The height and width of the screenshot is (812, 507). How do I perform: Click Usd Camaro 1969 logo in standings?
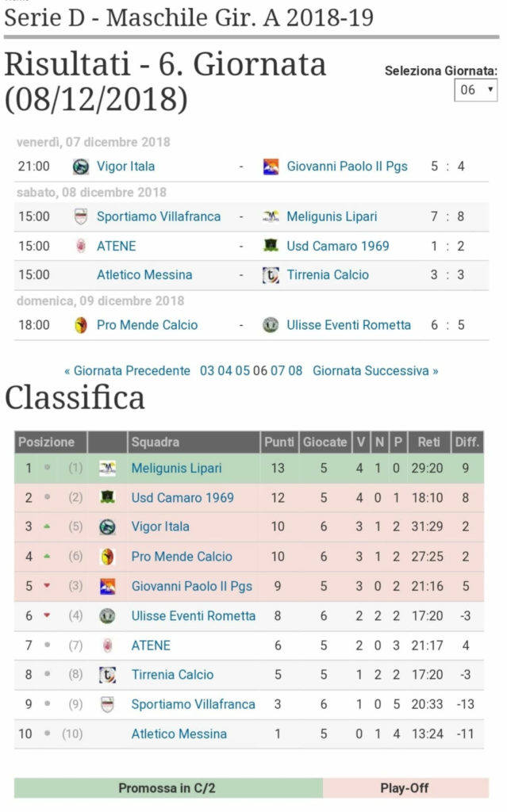tap(107, 497)
